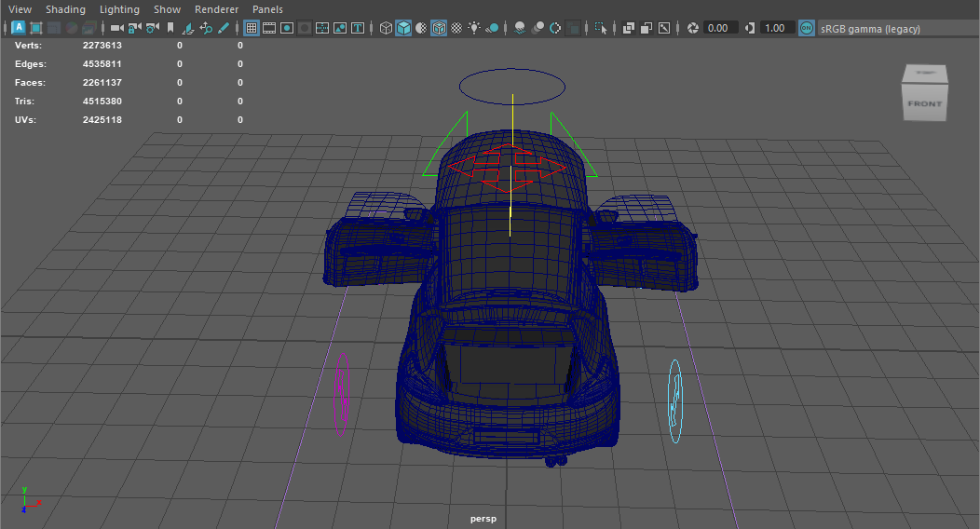
Task: Open the Camera Attributes icon
Action: 152,28
